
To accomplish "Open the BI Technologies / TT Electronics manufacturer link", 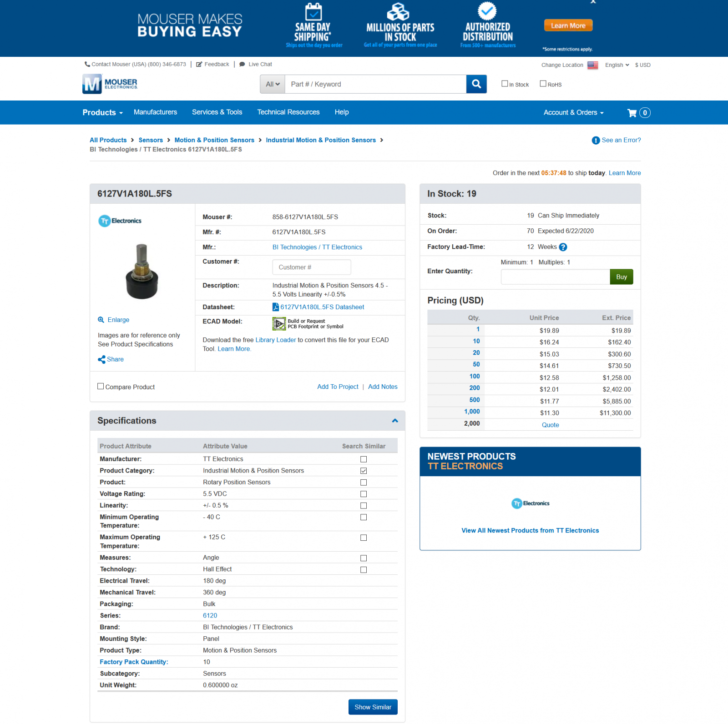I will (317, 247).
